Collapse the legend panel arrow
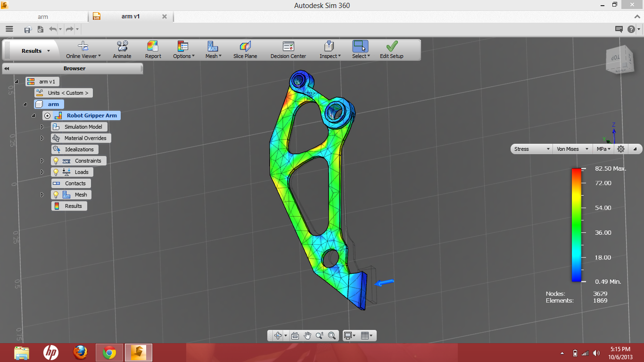 pyautogui.click(x=635, y=149)
